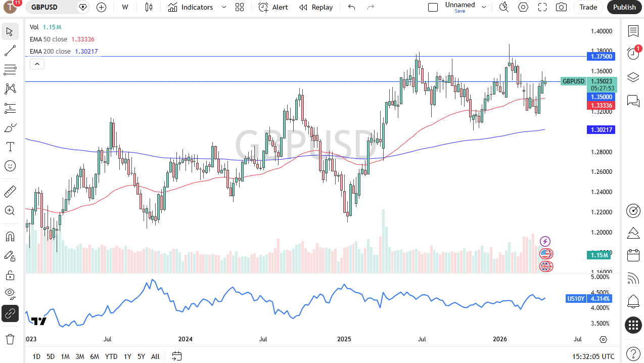This screenshot has height=363, width=644.
Task: Open the W interval menu
Action: coord(125,7)
